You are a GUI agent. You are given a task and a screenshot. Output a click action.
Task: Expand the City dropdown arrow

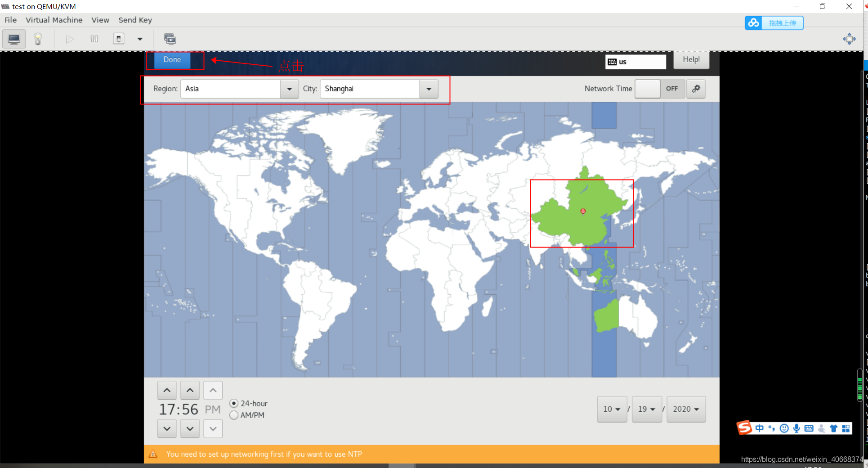429,89
